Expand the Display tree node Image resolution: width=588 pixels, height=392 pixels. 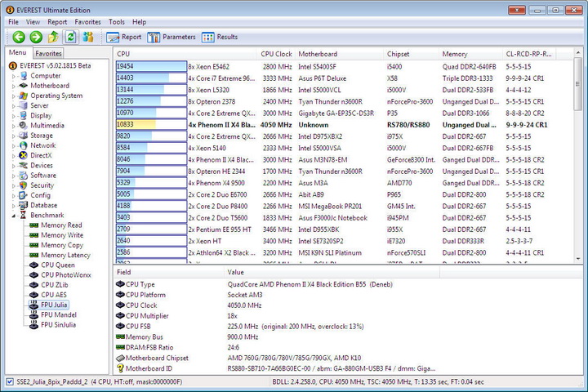[14, 116]
